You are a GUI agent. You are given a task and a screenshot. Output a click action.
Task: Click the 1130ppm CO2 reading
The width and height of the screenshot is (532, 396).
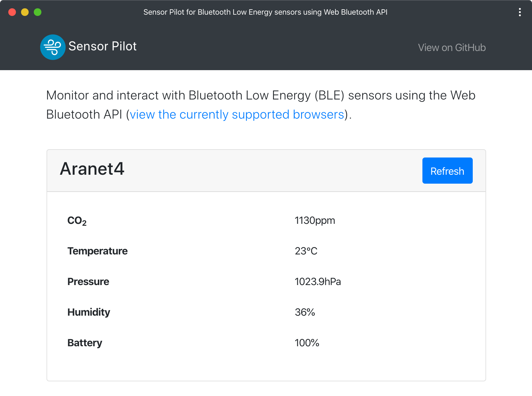[x=315, y=220]
